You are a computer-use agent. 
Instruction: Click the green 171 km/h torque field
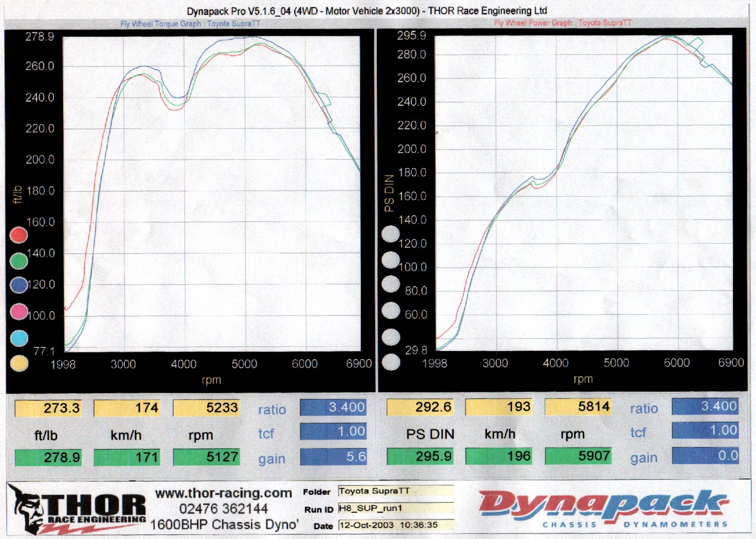pos(127,457)
